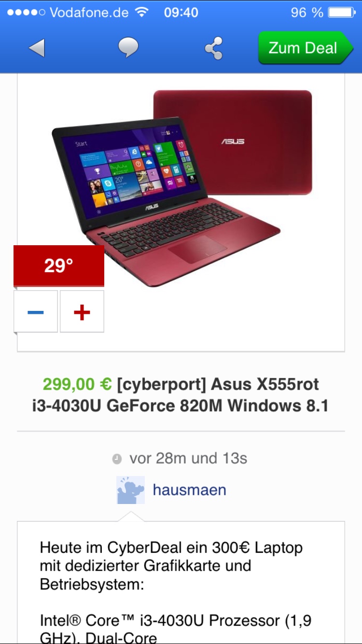The width and height of the screenshot is (362, 644).
Task: Tap the hausmaen user avatar
Action: tap(130, 490)
